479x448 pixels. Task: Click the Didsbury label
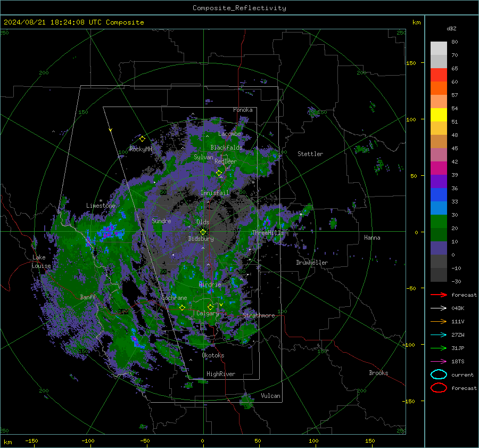[201, 239]
